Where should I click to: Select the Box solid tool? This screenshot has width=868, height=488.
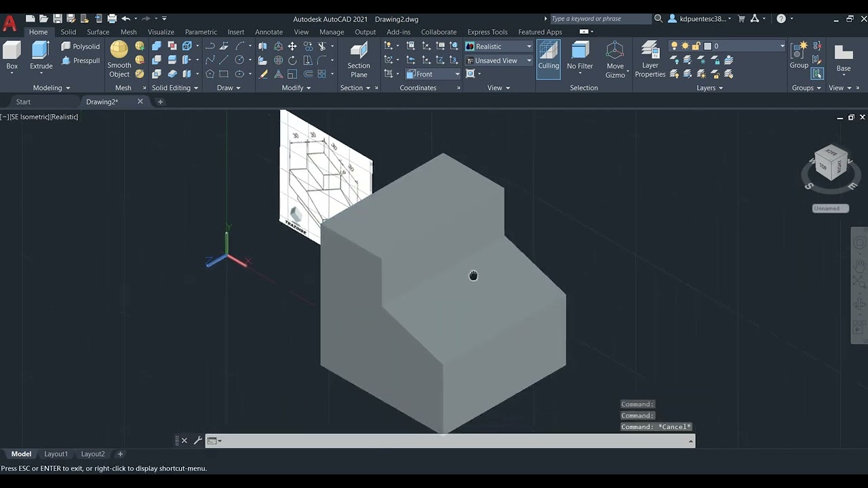coord(12,56)
